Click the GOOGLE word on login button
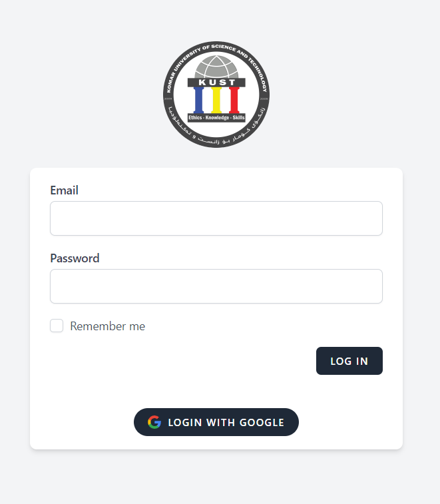 tap(262, 422)
